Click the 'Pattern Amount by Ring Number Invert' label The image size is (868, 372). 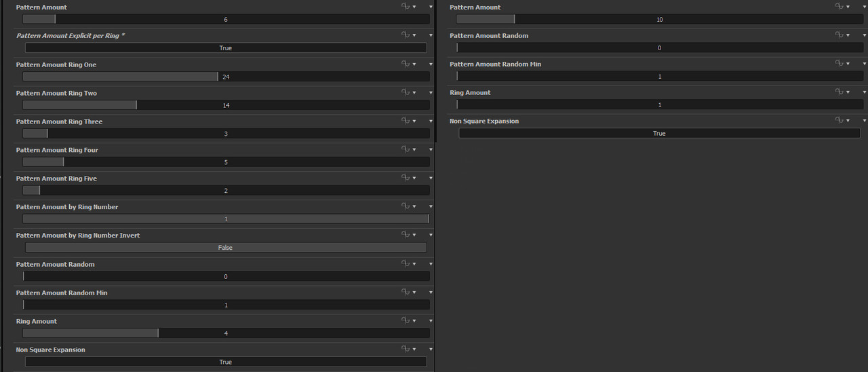tap(78, 236)
